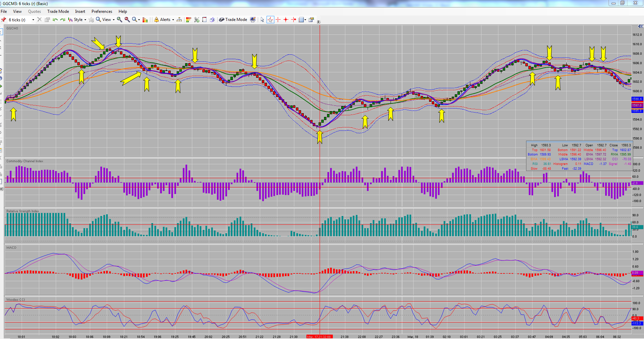Click the purple -2.9 CCI value marker
Image resolution: width=644 pixels, height=339 pixels.
coord(637,183)
